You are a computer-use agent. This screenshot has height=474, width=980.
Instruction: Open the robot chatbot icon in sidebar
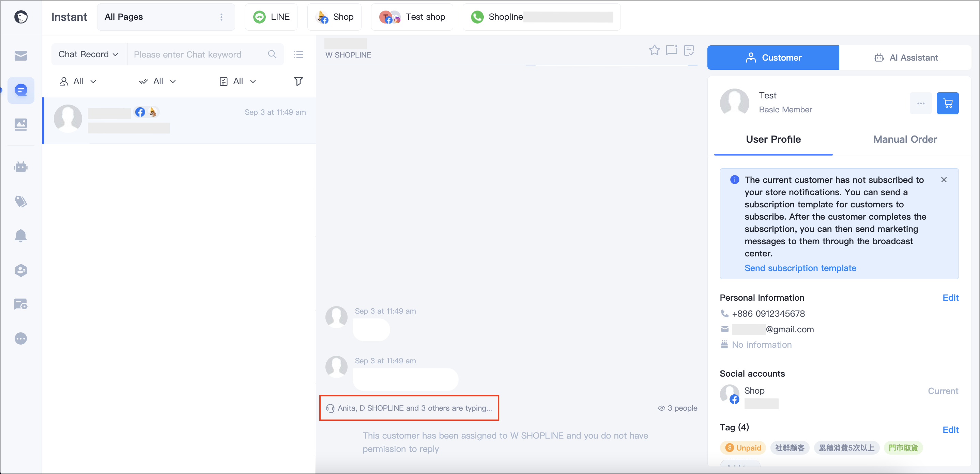21,167
